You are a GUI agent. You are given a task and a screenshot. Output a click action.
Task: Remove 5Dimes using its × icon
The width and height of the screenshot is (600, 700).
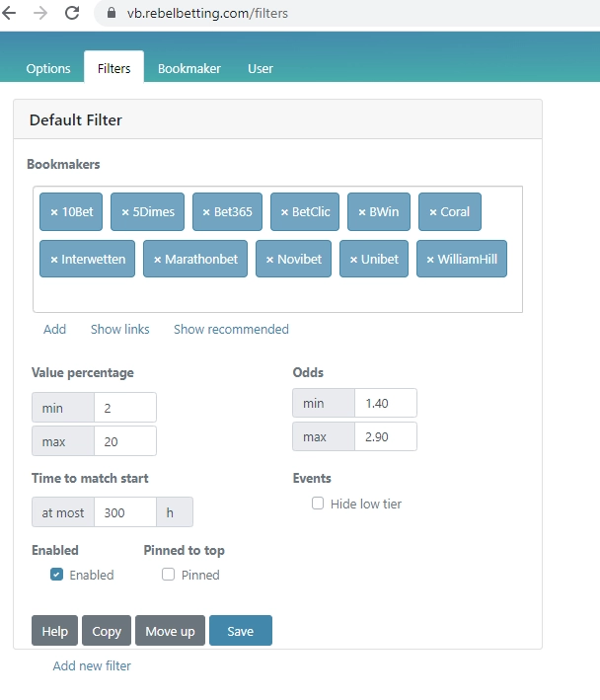click(125, 212)
